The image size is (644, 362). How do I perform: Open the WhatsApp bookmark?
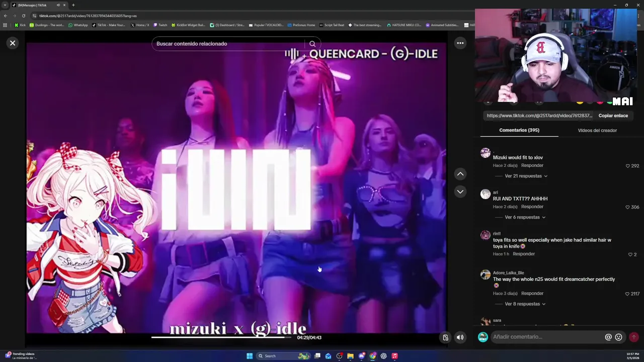(77, 25)
